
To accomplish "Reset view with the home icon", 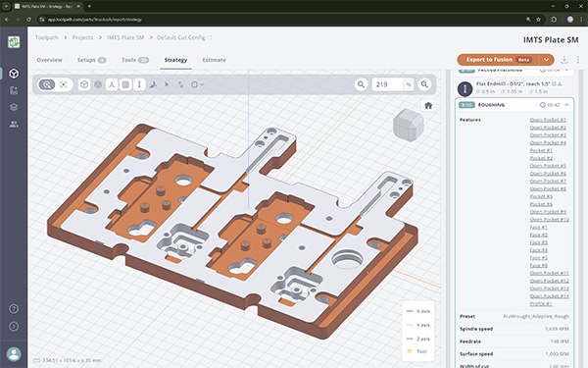I will click(x=428, y=106).
